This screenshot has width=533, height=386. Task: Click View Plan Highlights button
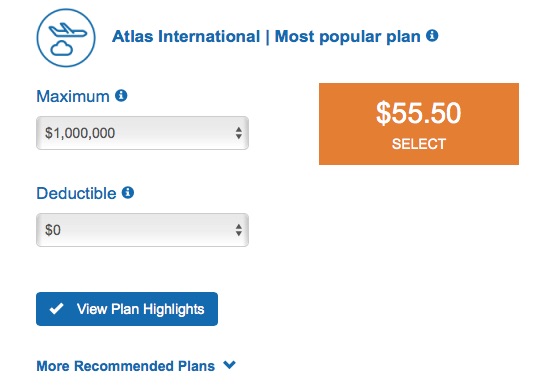coord(127,309)
